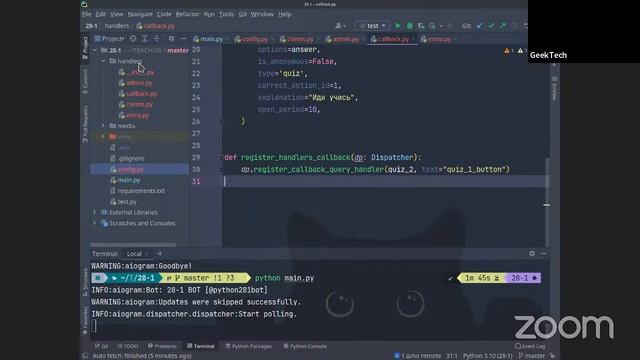Open the Refactor menu
Image resolution: width=640 pixels, height=360 pixels.
click(187, 14)
